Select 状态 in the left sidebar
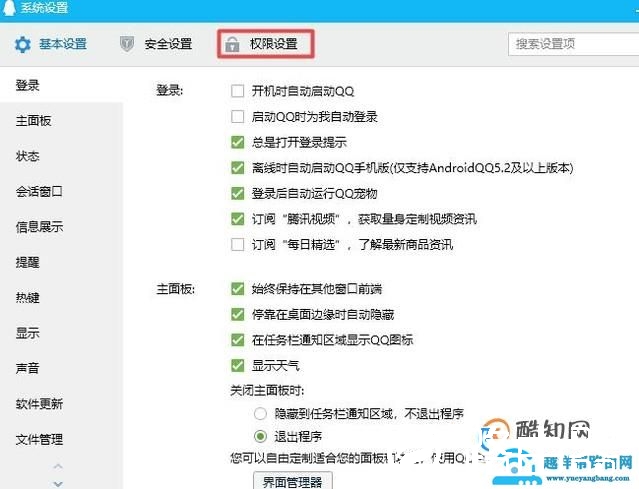639x489 pixels. coord(28,156)
